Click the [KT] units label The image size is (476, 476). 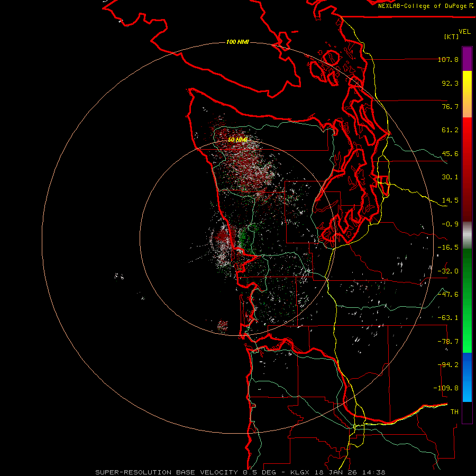[x=452, y=36]
